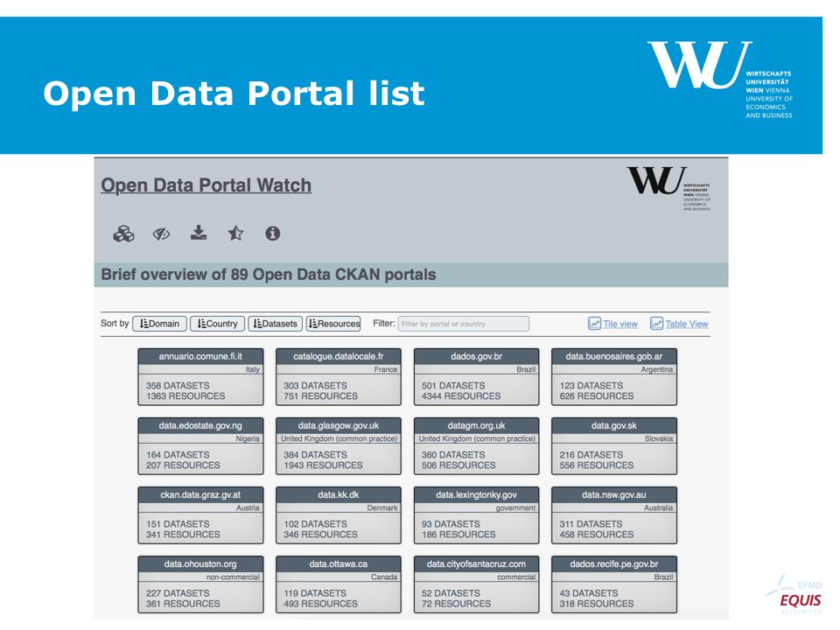Click the "Brief overview of 89 Open Data CKAN portals" heading

coord(269,275)
